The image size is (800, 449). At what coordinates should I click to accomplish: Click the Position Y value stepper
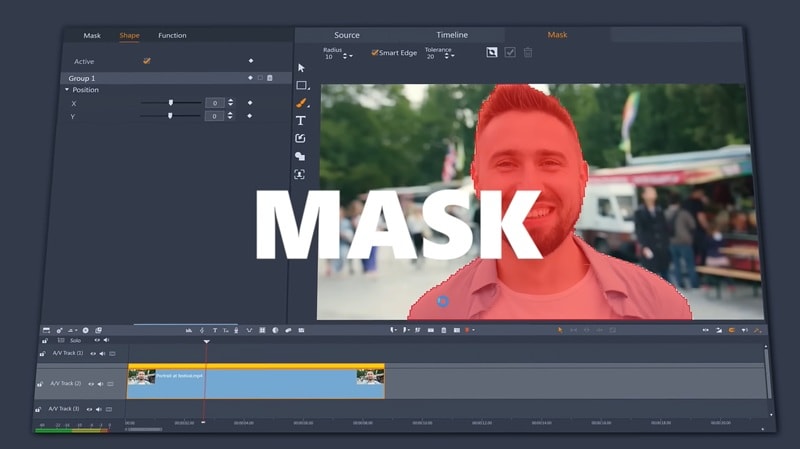click(x=230, y=116)
